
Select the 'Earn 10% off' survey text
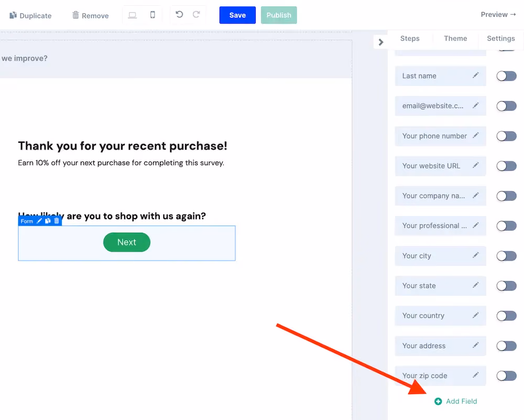click(x=121, y=163)
